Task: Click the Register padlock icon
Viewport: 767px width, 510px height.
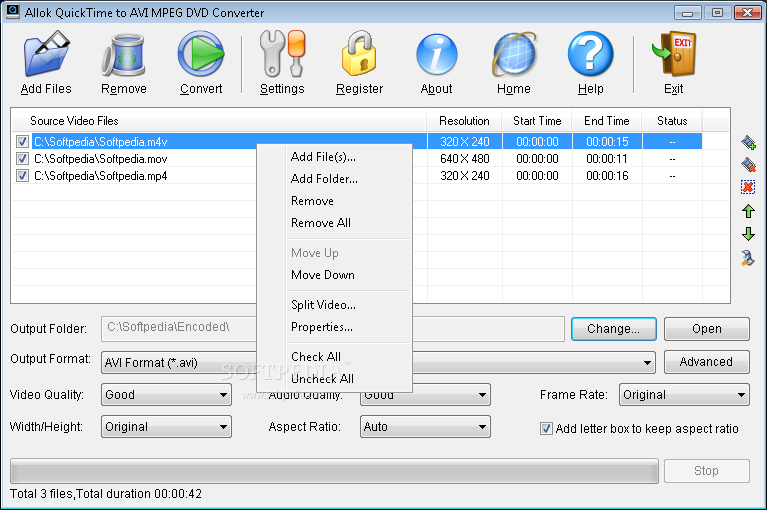Action: (359, 54)
